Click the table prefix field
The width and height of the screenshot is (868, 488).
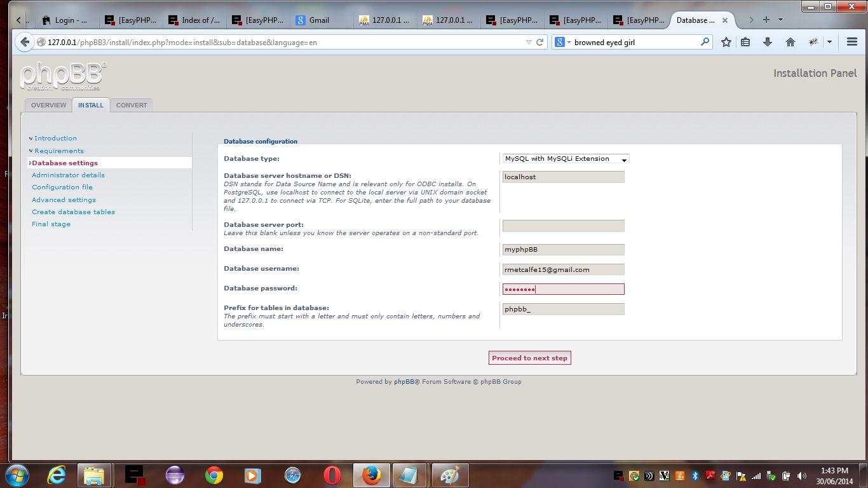click(563, 309)
